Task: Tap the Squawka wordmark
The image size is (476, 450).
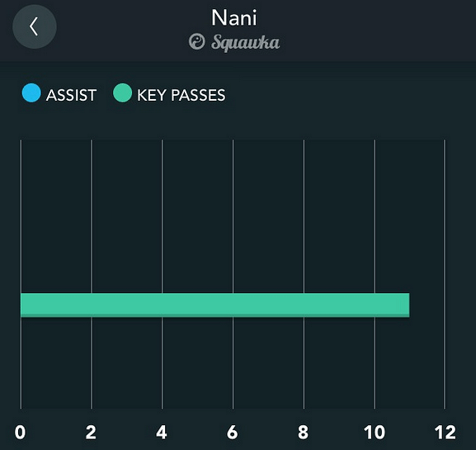Action: click(245, 43)
